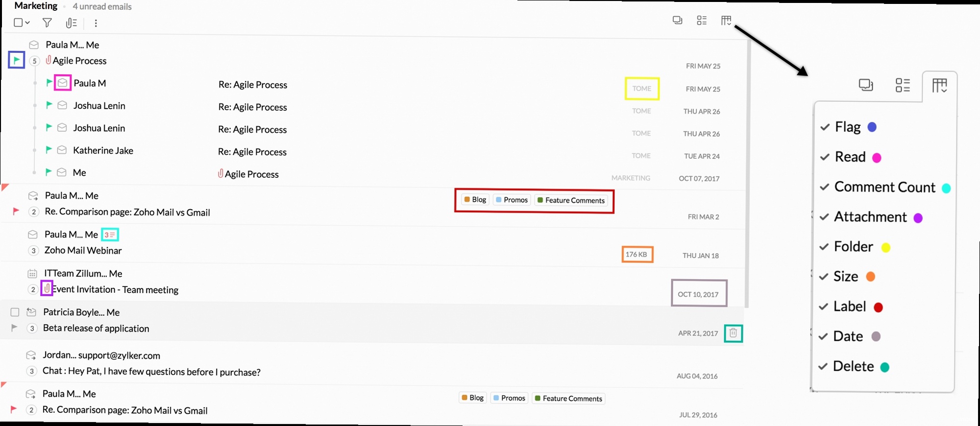Open the attachment view options icon
The image size is (980, 426).
pyautogui.click(x=72, y=23)
